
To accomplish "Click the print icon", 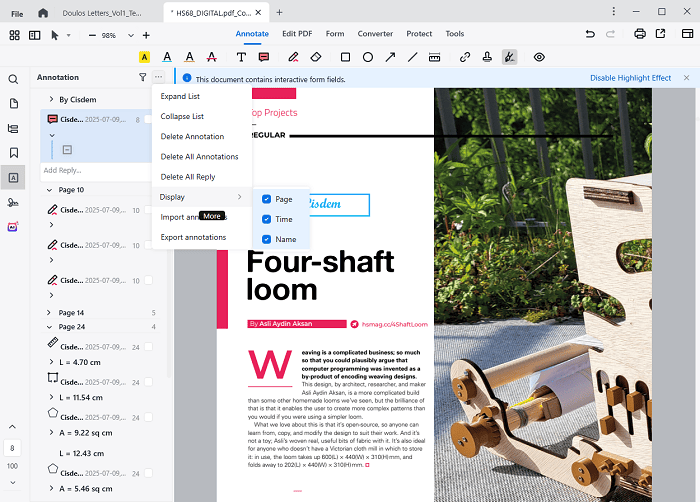I will (x=640, y=34).
